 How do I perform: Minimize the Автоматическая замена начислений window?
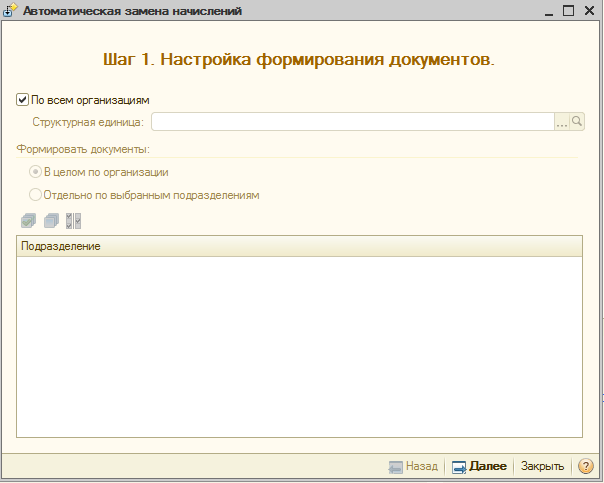pos(546,11)
